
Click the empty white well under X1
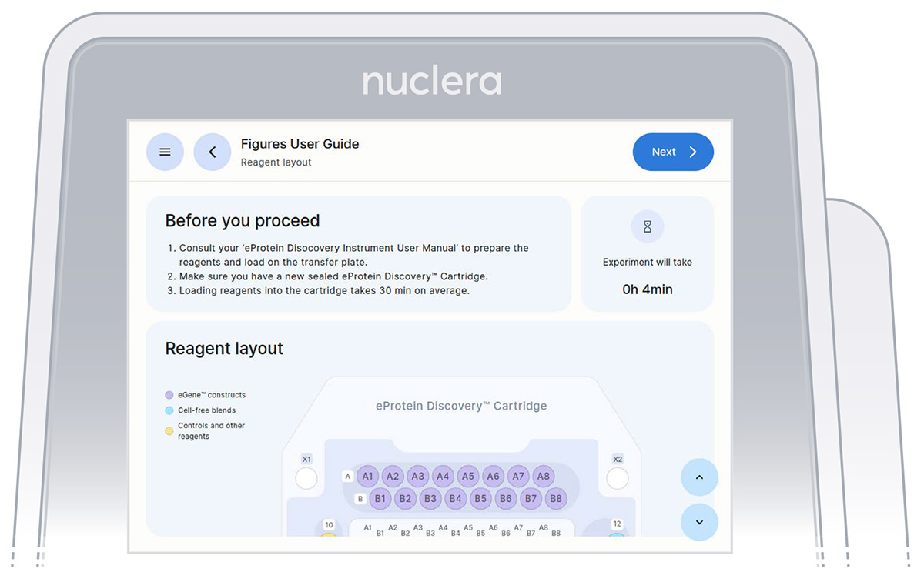point(306,479)
